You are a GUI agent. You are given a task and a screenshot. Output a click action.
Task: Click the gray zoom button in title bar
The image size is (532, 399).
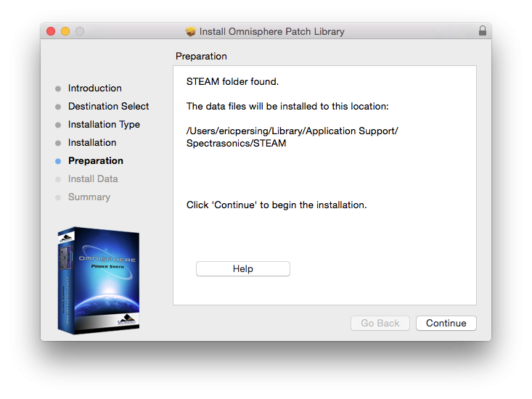point(80,31)
